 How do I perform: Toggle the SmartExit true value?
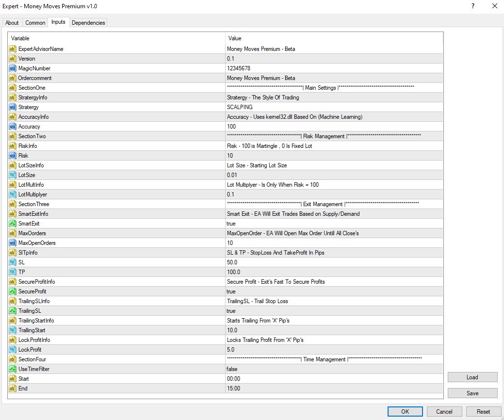[x=334, y=224]
